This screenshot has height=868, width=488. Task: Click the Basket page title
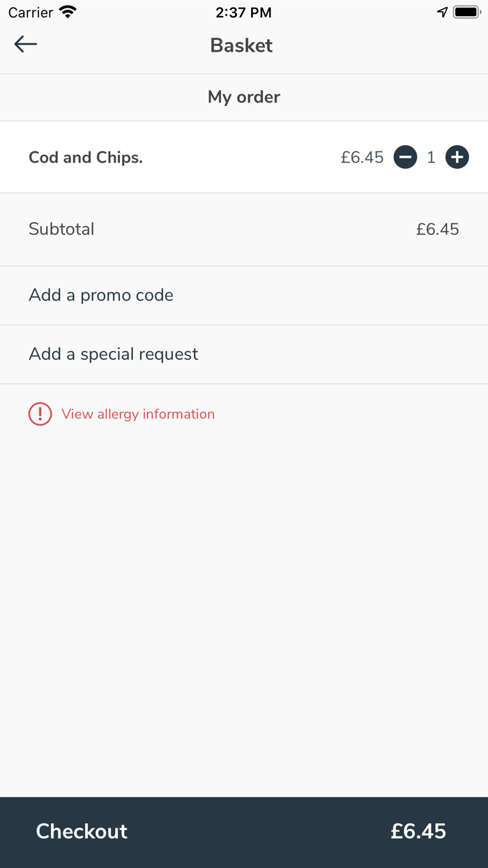241,45
